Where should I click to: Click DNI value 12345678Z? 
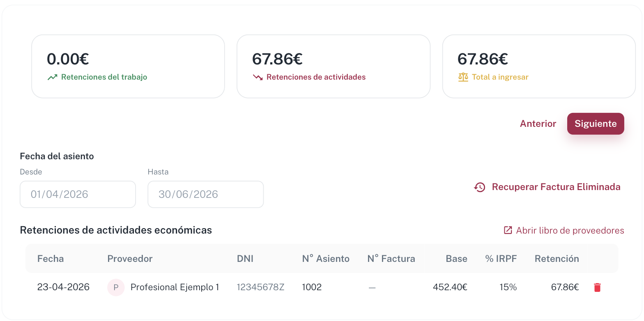tap(260, 287)
